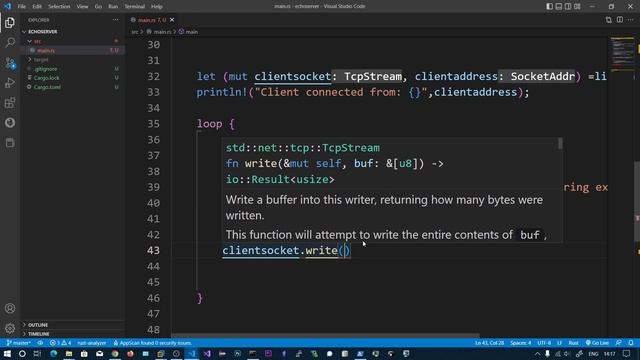Screen dimensions: 640x360
Task: Open Cargo.toml in the explorer
Action: coord(73,87)
